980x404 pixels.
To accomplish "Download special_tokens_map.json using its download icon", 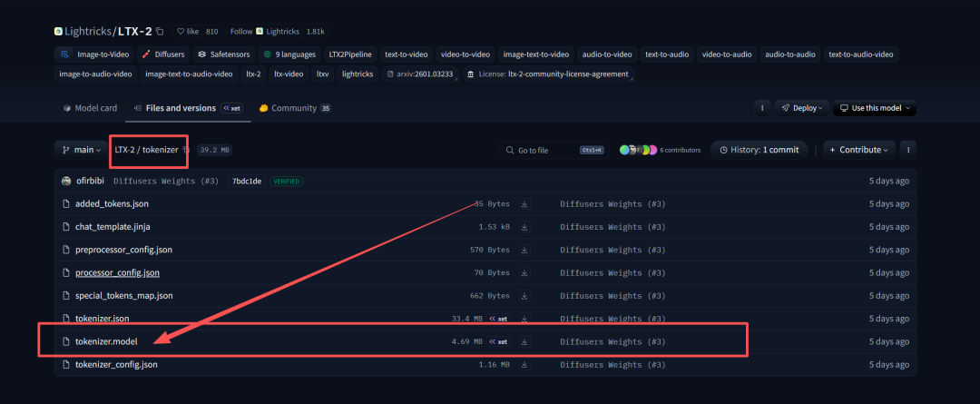I will pos(525,295).
